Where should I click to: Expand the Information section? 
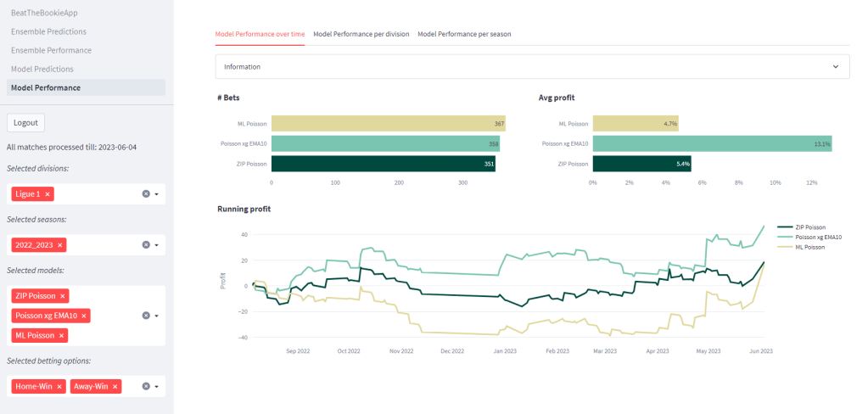click(532, 66)
